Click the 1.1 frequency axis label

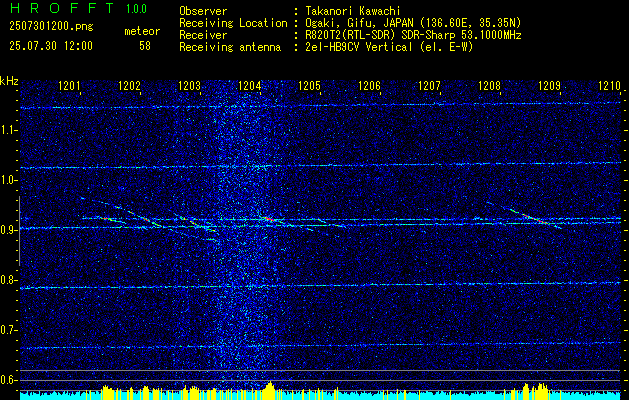click(9, 130)
